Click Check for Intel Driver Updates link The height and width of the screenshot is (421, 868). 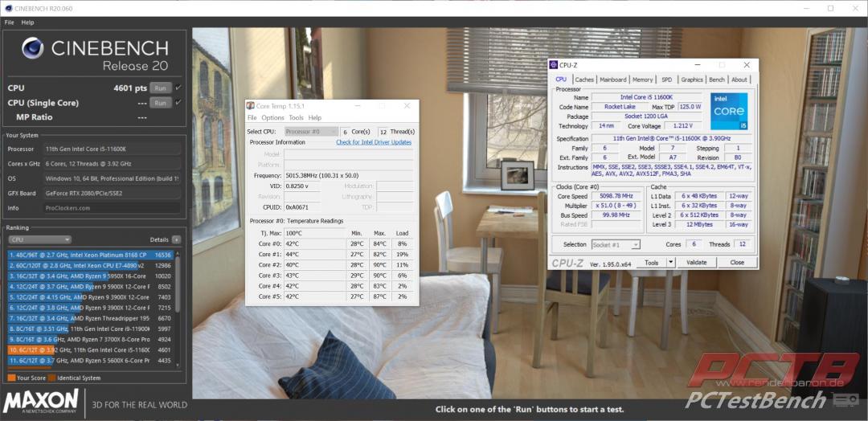tap(374, 142)
